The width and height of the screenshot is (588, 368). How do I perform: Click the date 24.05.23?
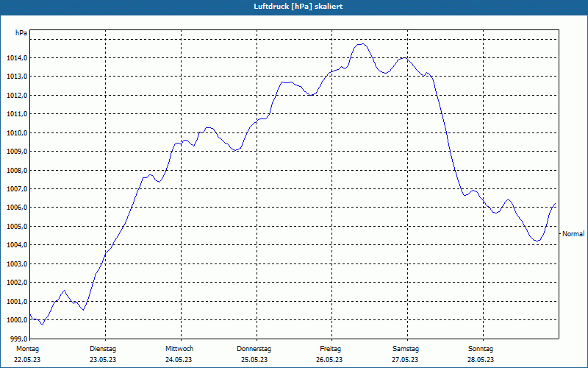(x=179, y=360)
